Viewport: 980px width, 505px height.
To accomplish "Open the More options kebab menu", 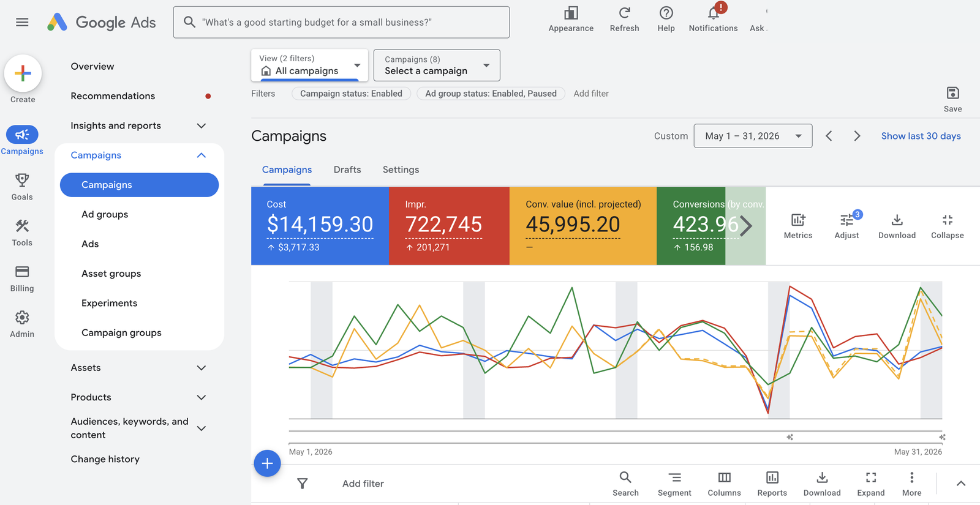I will click(x=911, y=477).
